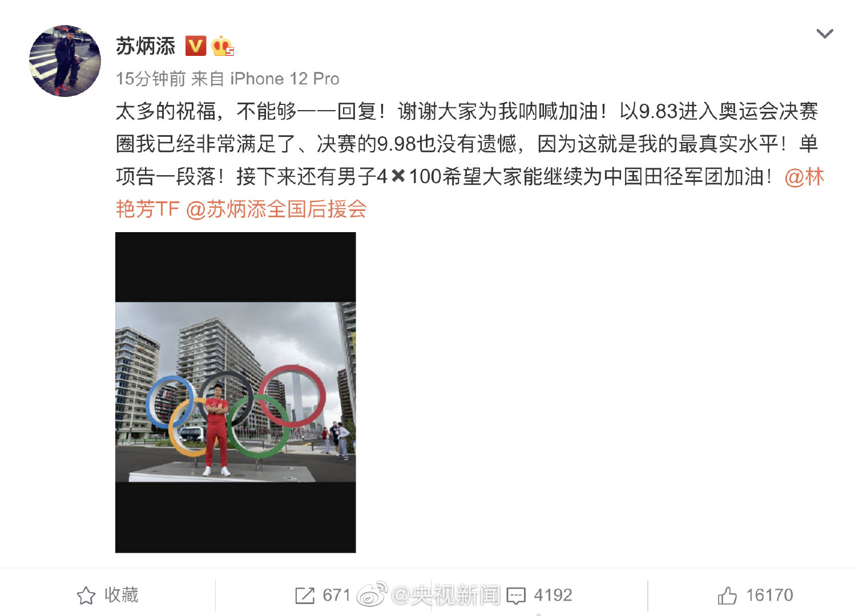
Task: Toggle like on count 16170
Action: (769, 595)
